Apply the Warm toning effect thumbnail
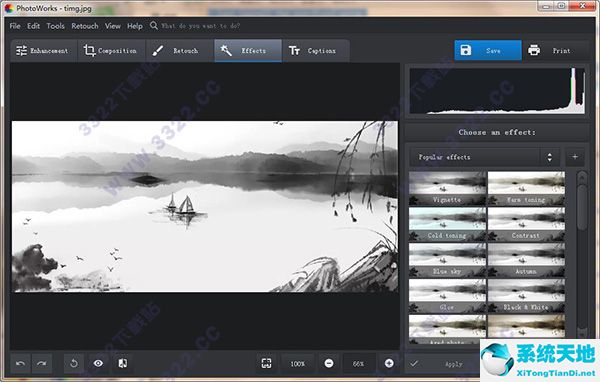The height and width of the screenshot is (382, 600). [x=526, y=188]
